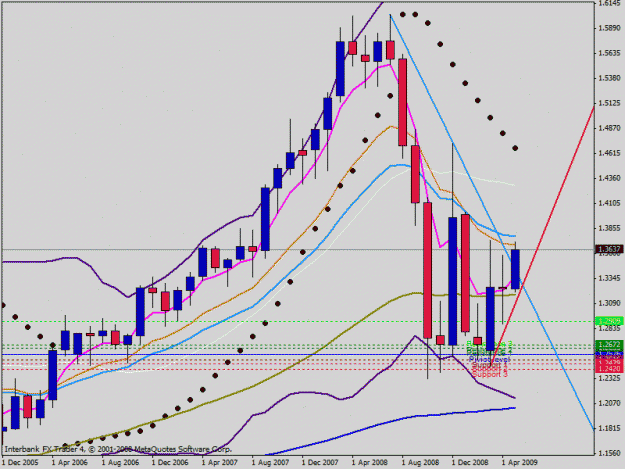The image size is (625, 469).
Task: Click the 1.5635 price scale label
Action: [609, 53]
